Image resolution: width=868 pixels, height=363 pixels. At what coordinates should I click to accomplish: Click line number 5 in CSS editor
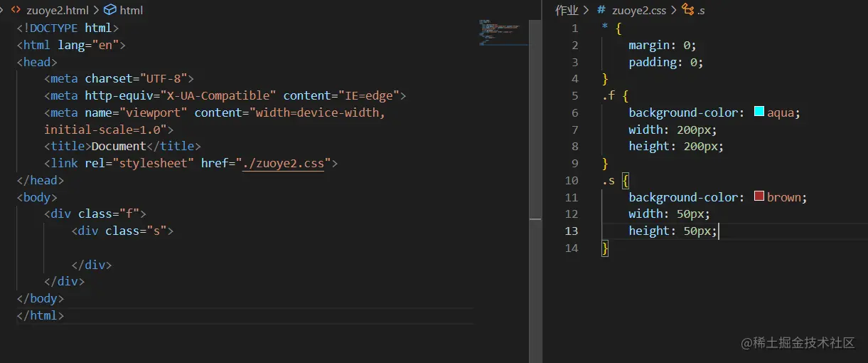click(575, 95)
